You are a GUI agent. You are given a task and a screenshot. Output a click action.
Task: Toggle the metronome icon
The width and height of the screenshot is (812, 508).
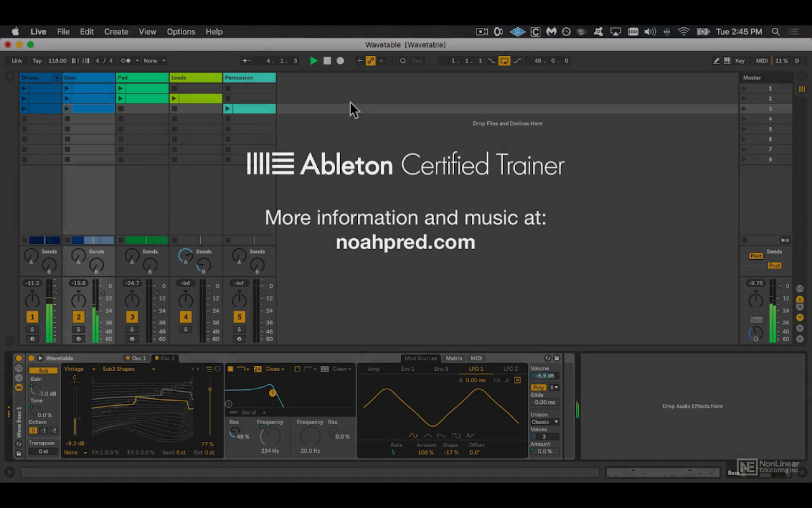click(126, 61)
